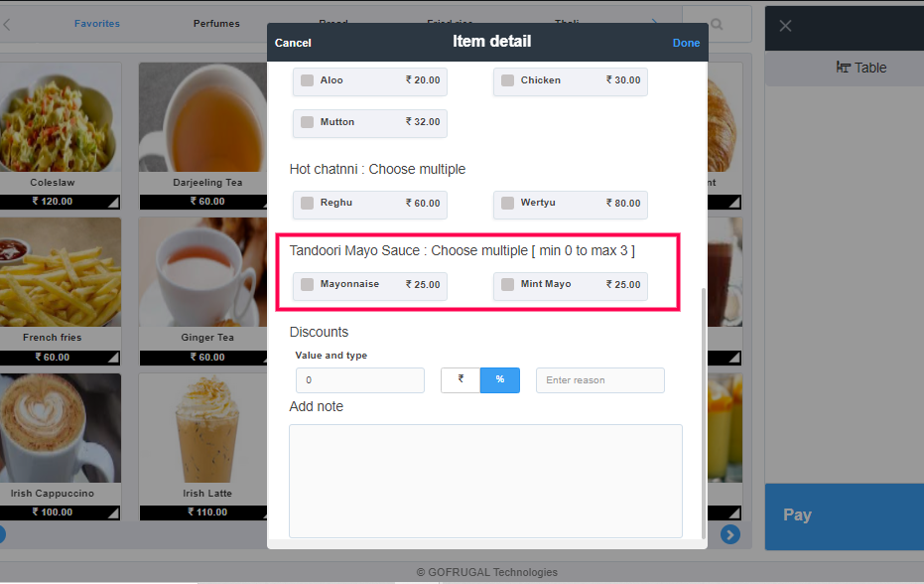Select the Ginger Tea item image
Image resolution: width=924 pixels, height=584 pixels.
click(x=203, y=272)
